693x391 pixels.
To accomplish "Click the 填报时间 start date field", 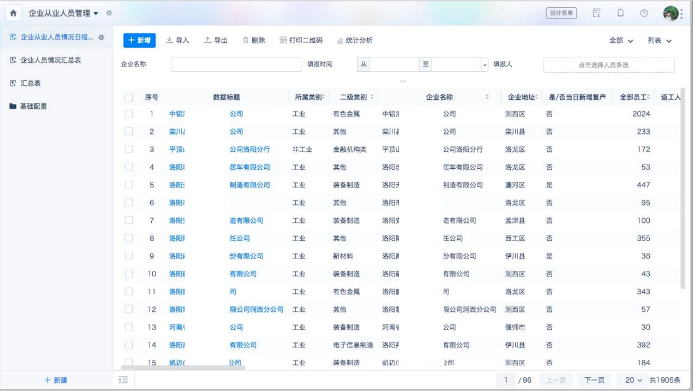I will pyautogui.click(x=394, y=65).
